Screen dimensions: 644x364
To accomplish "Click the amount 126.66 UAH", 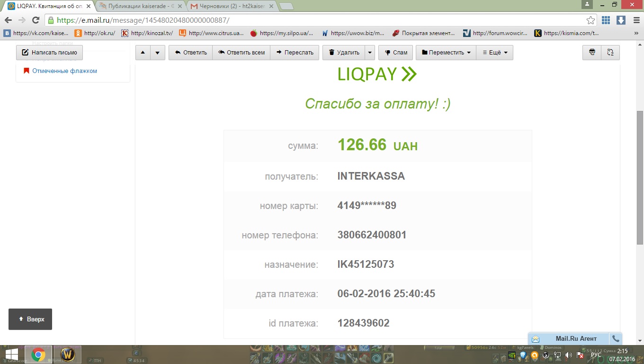I will coord(377,145).
